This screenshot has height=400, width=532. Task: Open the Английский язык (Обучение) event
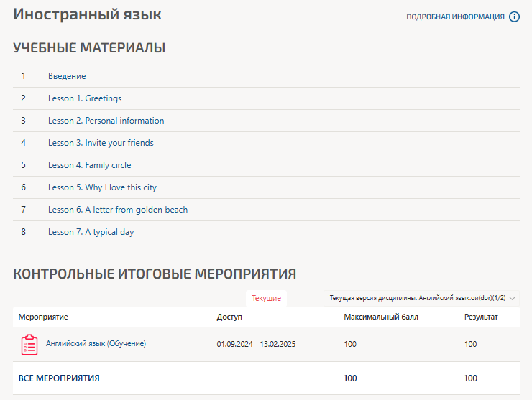96,344
